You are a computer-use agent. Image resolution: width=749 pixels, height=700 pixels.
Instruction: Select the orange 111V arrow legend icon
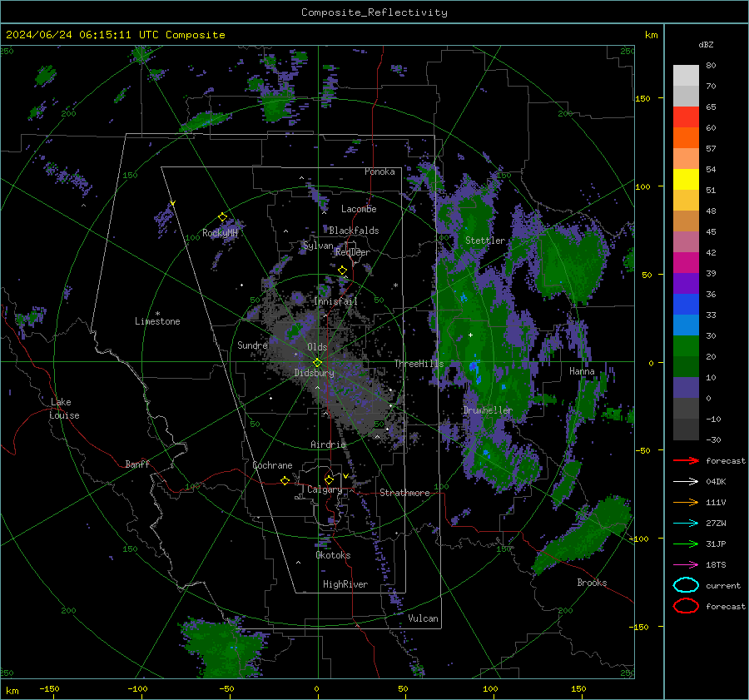point(686,502)
